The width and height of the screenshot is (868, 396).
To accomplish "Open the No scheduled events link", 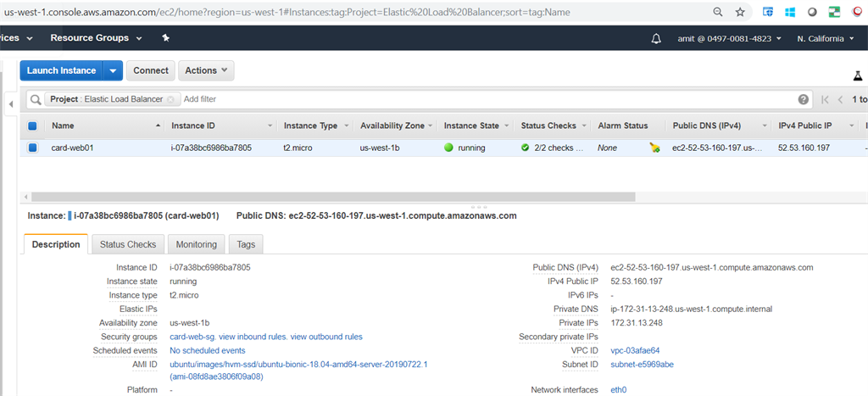I will coord(208,350).
